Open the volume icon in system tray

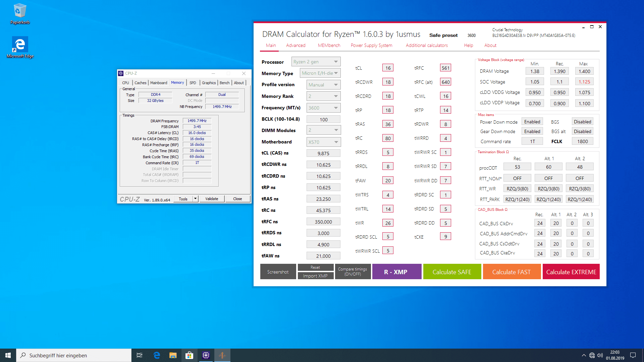[600, 355]
